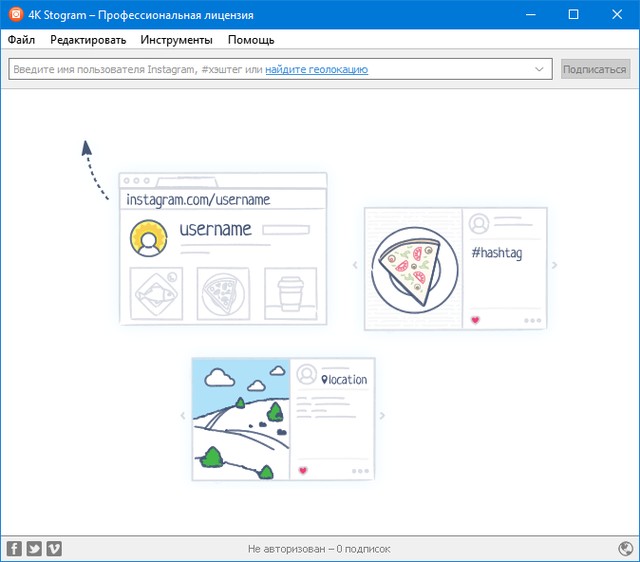Viewport: 640px width, 562px height.
Task: Click the pizza plate hashtag illustration
Action: 411,268
